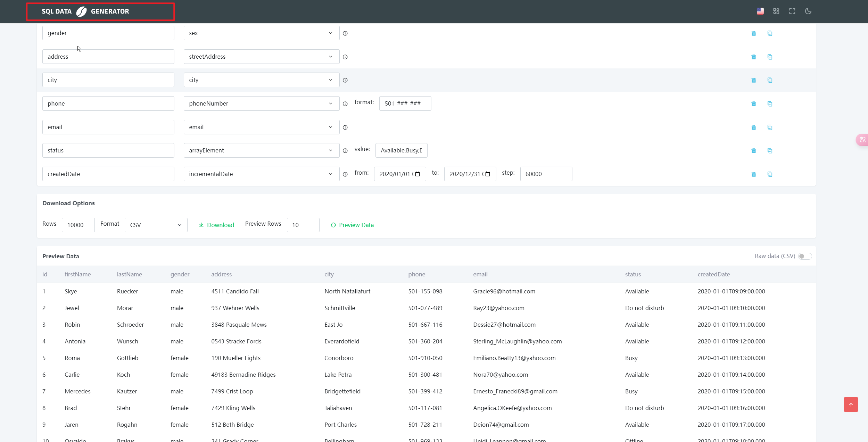
Task: Open the grid apps icon in header
Action: coord(776,11)
